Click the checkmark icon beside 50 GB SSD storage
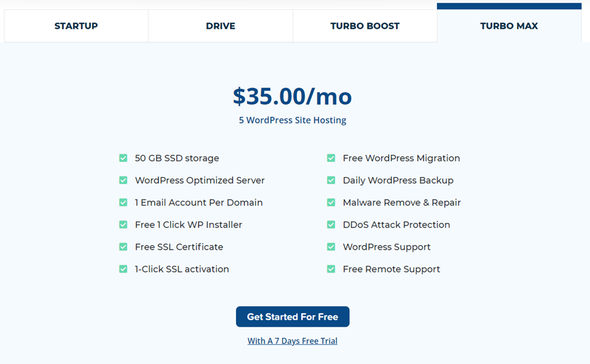The height and width of the screenshot is (364, 590). (123, 158)
